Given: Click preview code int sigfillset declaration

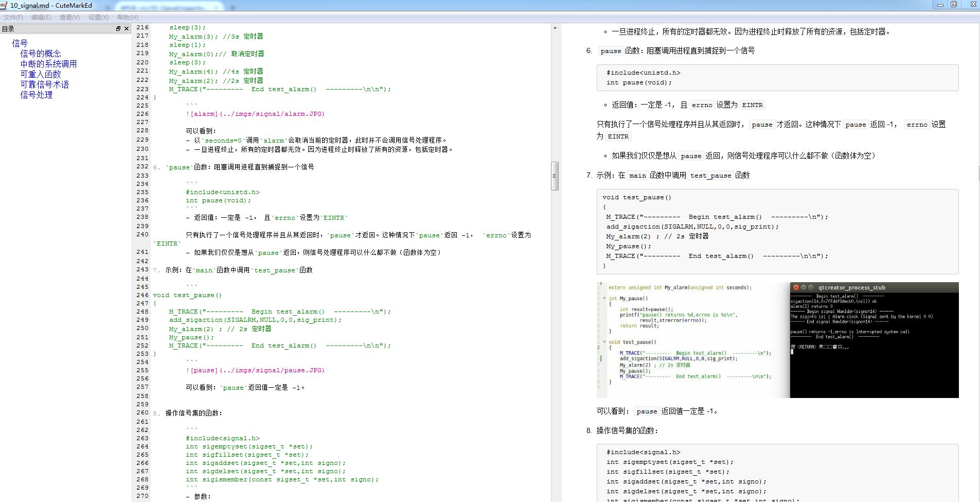Looking at the screenshot, I should click(x=668, y=472).
